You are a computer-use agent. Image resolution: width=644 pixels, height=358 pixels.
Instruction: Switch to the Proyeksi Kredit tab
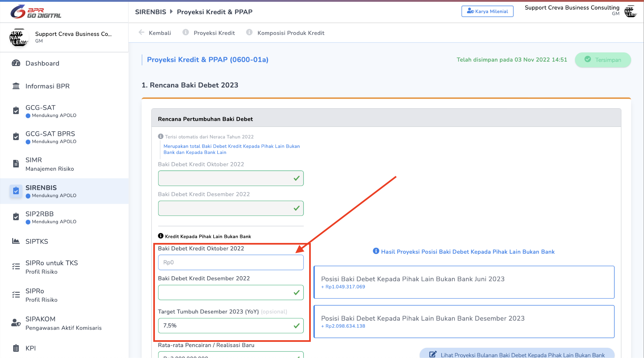coord(214,33)
